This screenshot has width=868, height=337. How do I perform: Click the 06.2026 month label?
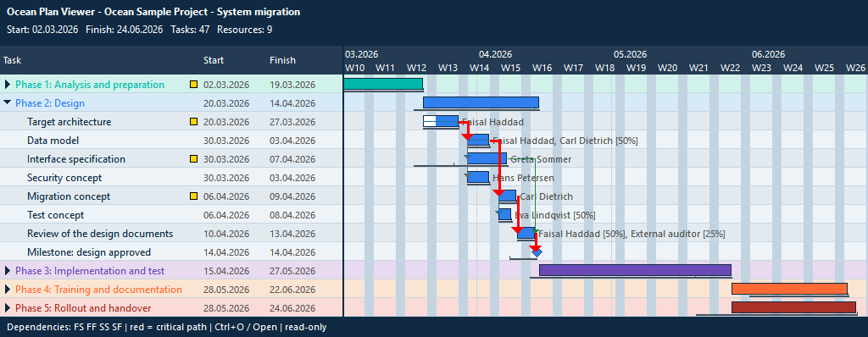click(x=768, y=55)
